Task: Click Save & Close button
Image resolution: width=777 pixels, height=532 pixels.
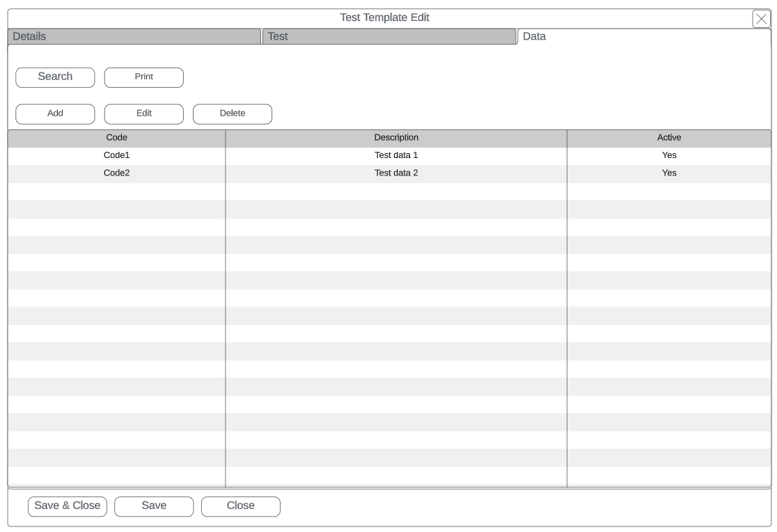Action: tap(68, 506)
